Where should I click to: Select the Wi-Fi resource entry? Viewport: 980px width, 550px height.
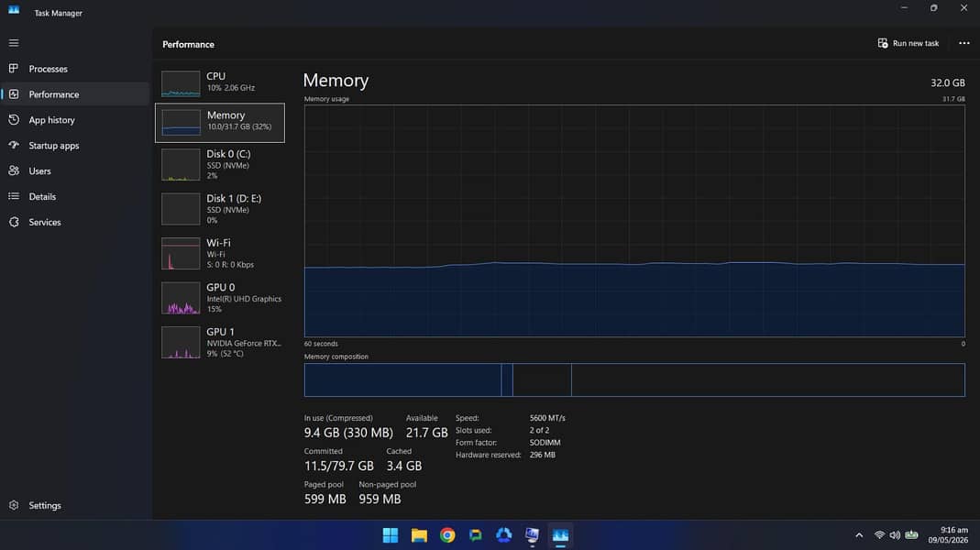[220, 253]
